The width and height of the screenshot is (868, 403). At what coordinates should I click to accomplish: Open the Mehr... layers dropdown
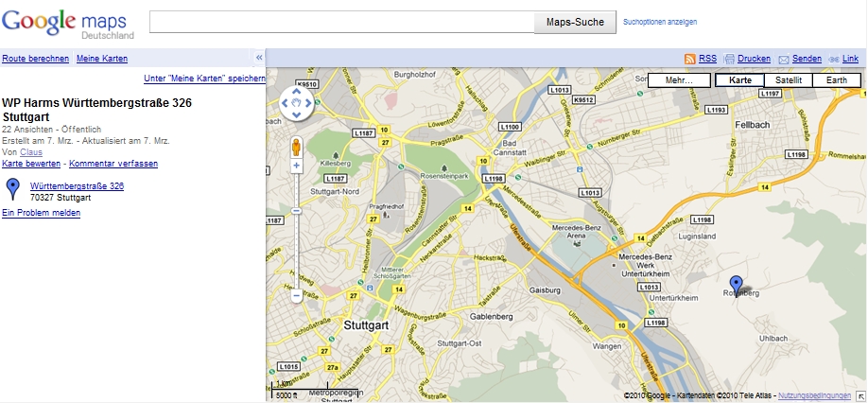[x=679, y=80]
